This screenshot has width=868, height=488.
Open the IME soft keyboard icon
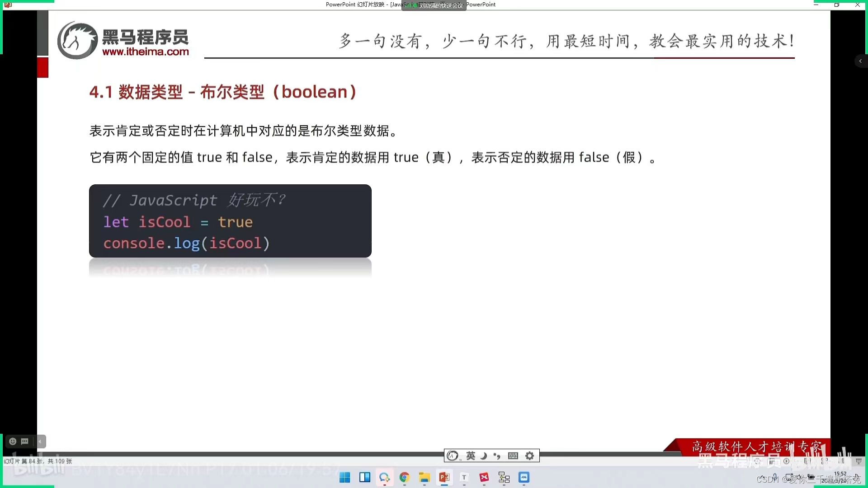tap(513, 456)
